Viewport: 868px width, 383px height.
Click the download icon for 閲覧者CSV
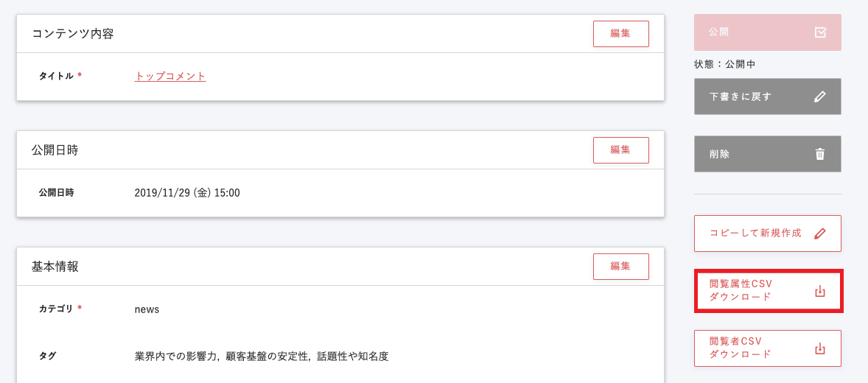coord(820,348)
